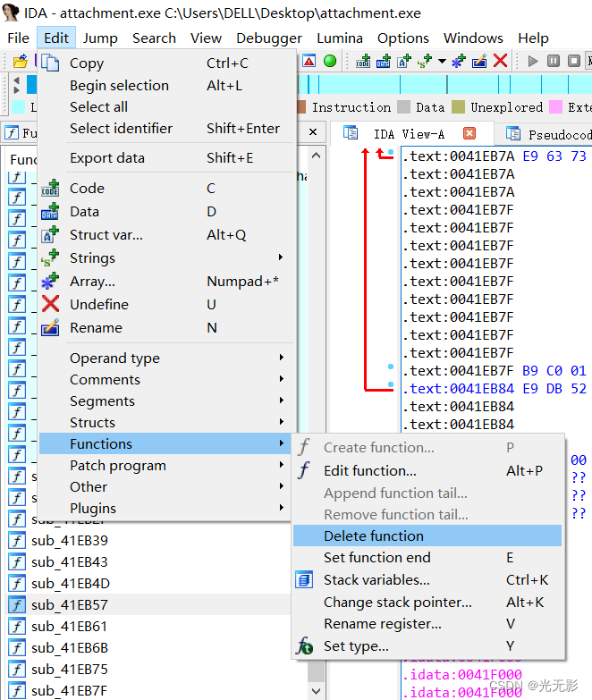
Task: Click the Code icon beside Code entry
Action: tap(50, 188)
